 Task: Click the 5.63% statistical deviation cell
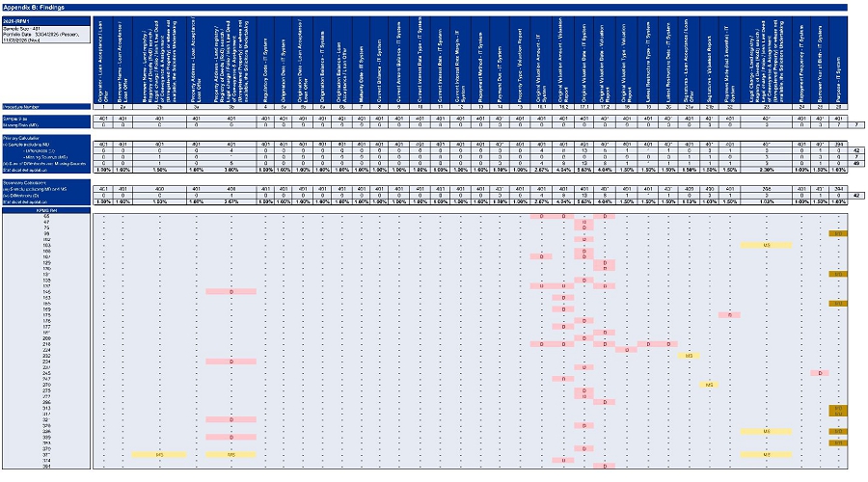(x=584, y=170)
